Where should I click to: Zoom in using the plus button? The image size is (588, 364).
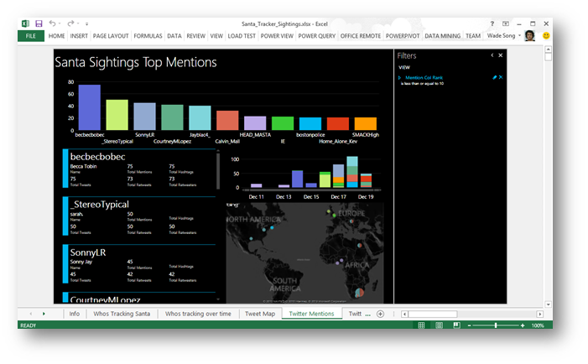523,325
